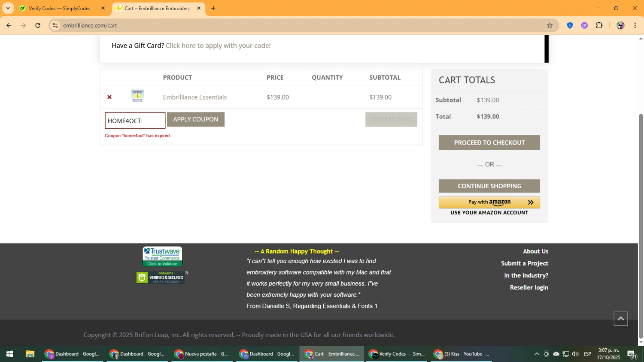Click the GoDaddy Verified & Secured badge
Screen dimensions: 644x362
161,278
